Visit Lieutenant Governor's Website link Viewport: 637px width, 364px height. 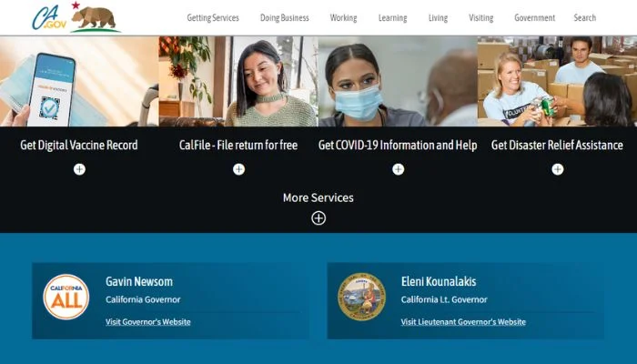463,322
